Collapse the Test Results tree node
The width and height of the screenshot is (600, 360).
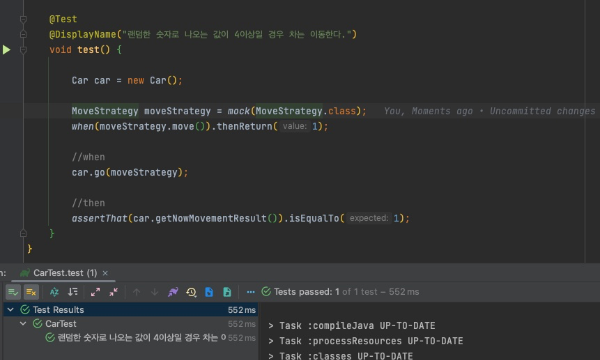(11, 310)
